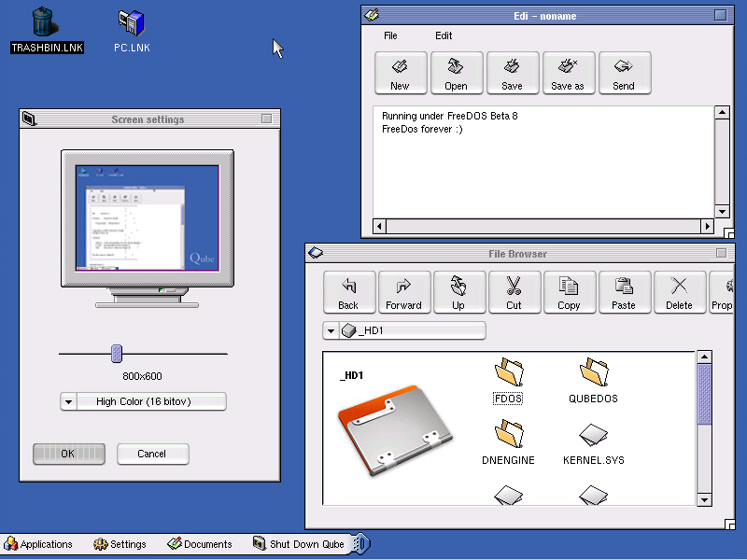Click the Delete icon in File Browser
747x560 pixels.
(679, 292)
